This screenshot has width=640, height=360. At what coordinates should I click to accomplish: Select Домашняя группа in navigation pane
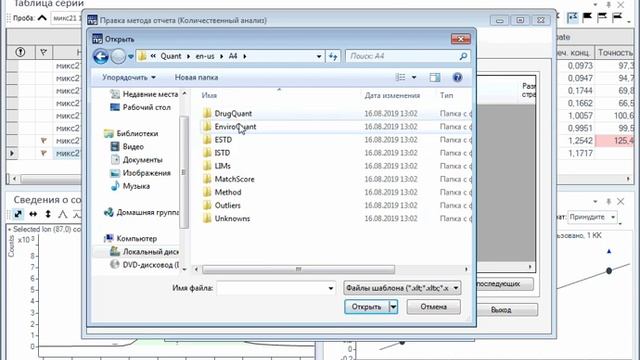pos(142,212)
